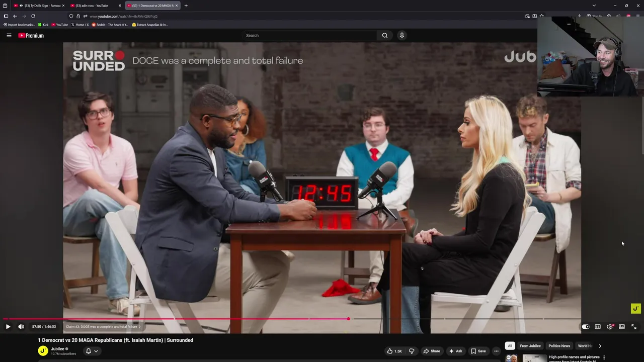Open the Jubilee channel name link

pyautogui.click(x=57, y=349)
